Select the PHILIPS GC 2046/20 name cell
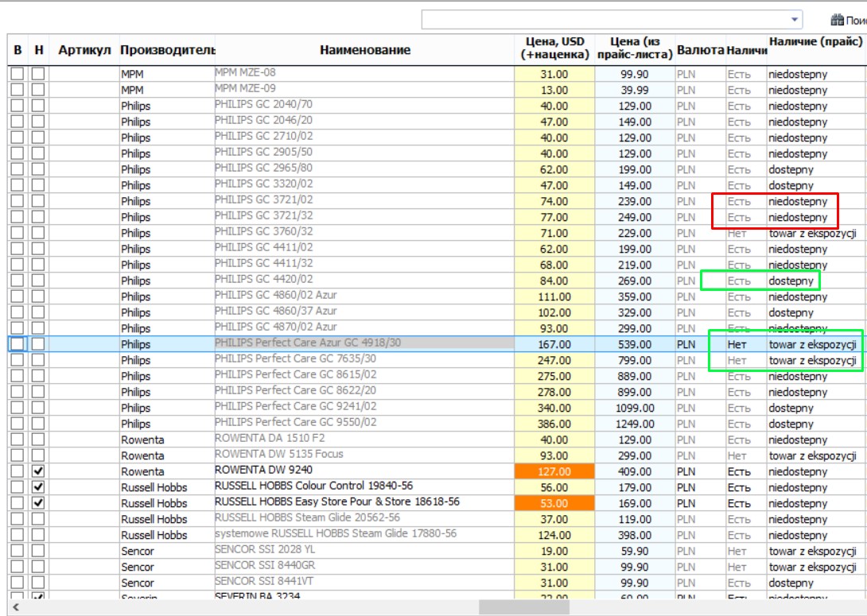This screenshot has height=616, width=867. [364, 121]
